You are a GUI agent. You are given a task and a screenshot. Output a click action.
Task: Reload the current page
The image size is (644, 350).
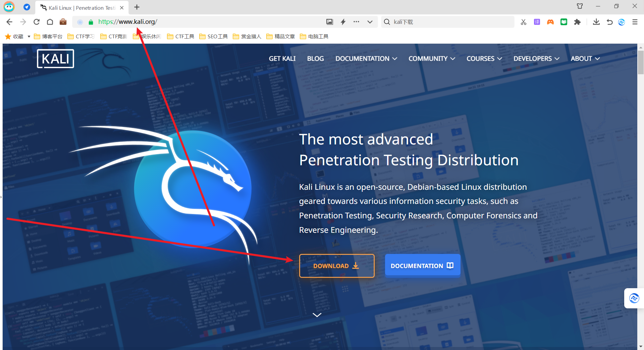point(37,22)
